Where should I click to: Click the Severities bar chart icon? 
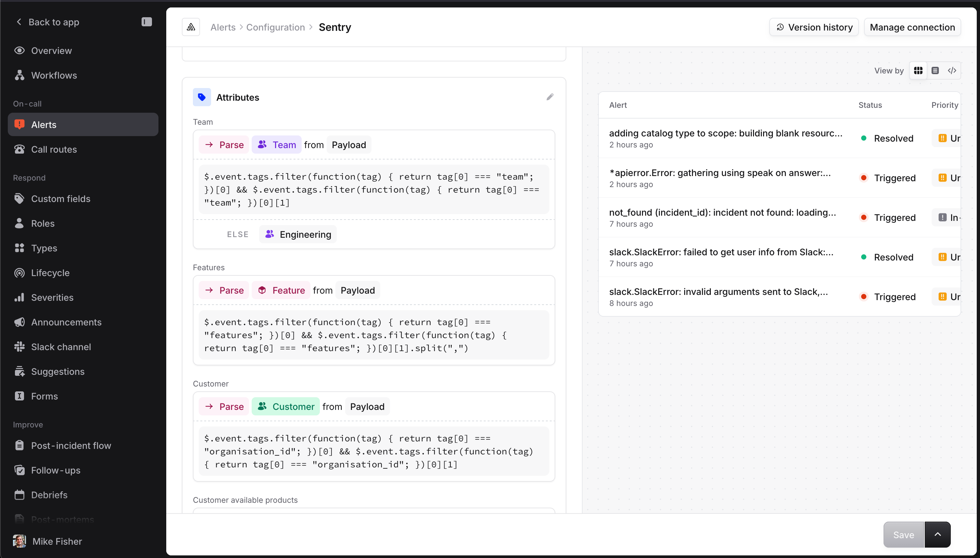[19, 298]
